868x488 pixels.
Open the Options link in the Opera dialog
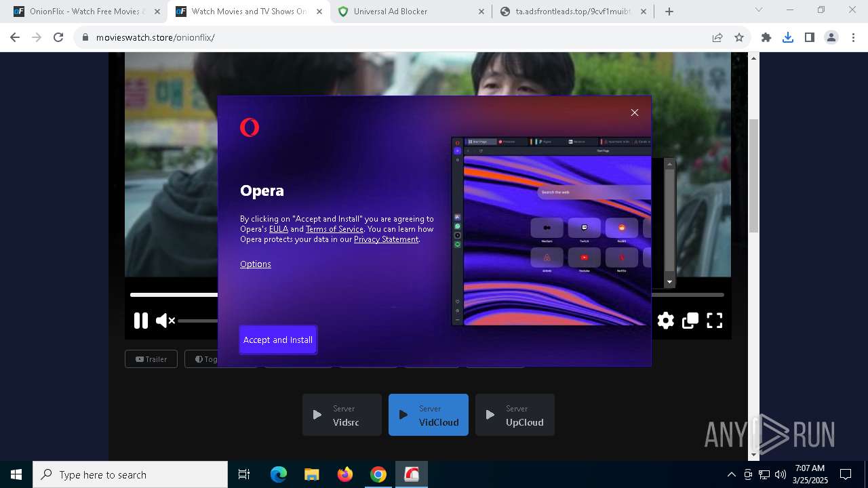pos(256,264)
